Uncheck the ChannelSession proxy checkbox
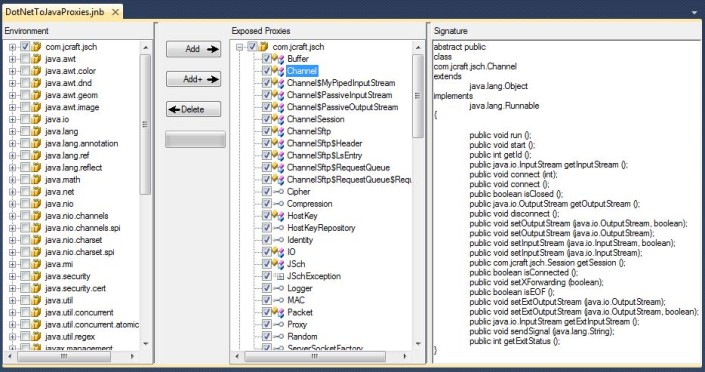 267,119
